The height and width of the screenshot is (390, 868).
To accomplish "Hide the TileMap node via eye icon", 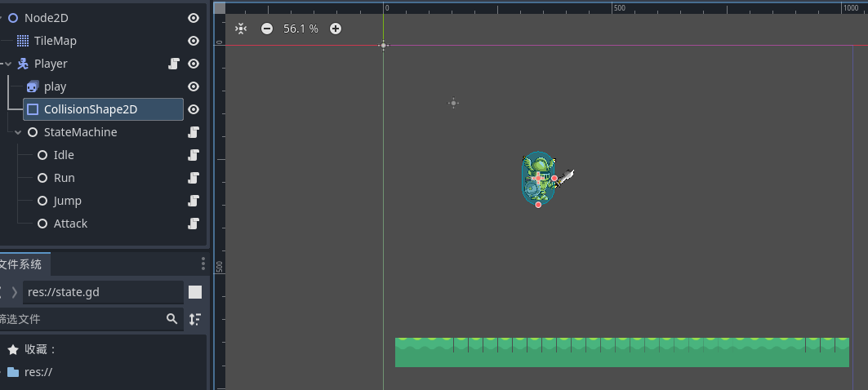I will point(194,41).
